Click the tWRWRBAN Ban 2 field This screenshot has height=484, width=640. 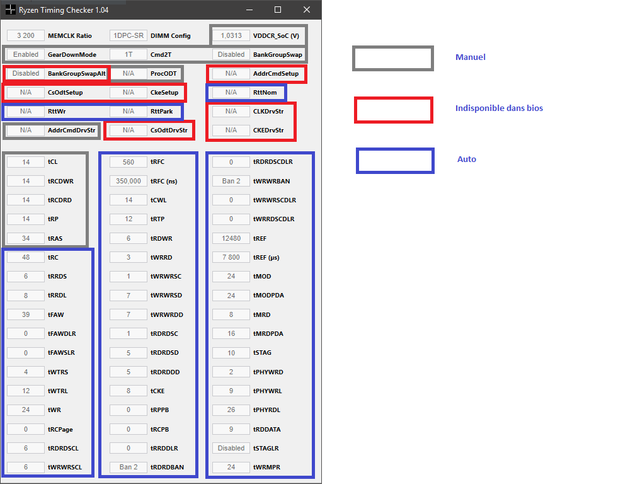point(231,181)
